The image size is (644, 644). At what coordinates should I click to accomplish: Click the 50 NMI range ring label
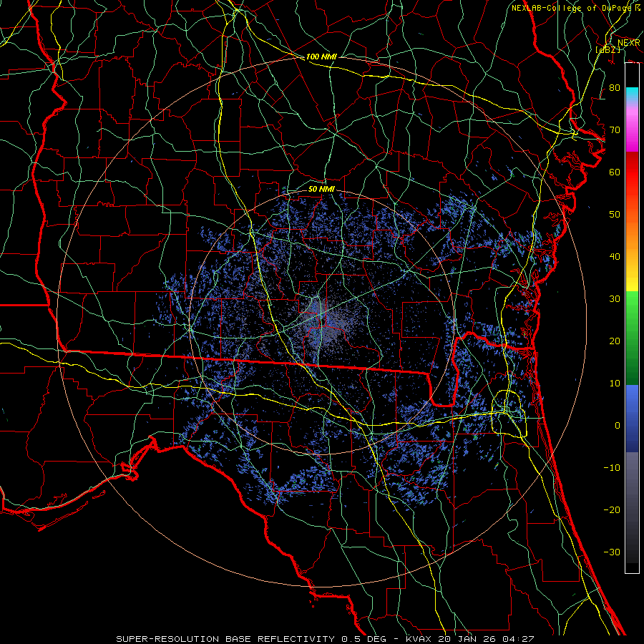321,190
